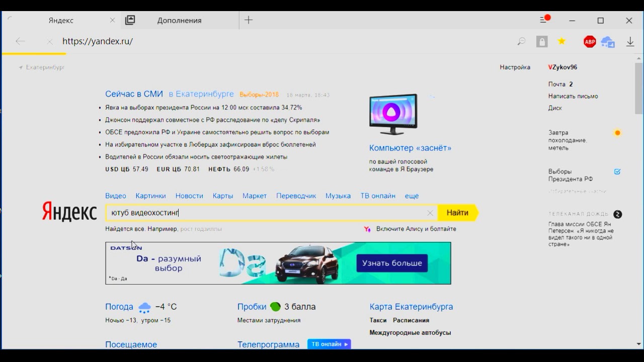Click Узнать больше button on Datsun banner
Image resolution: width=644 pixels, height=362 pixels.
click(x=392, y=263)
